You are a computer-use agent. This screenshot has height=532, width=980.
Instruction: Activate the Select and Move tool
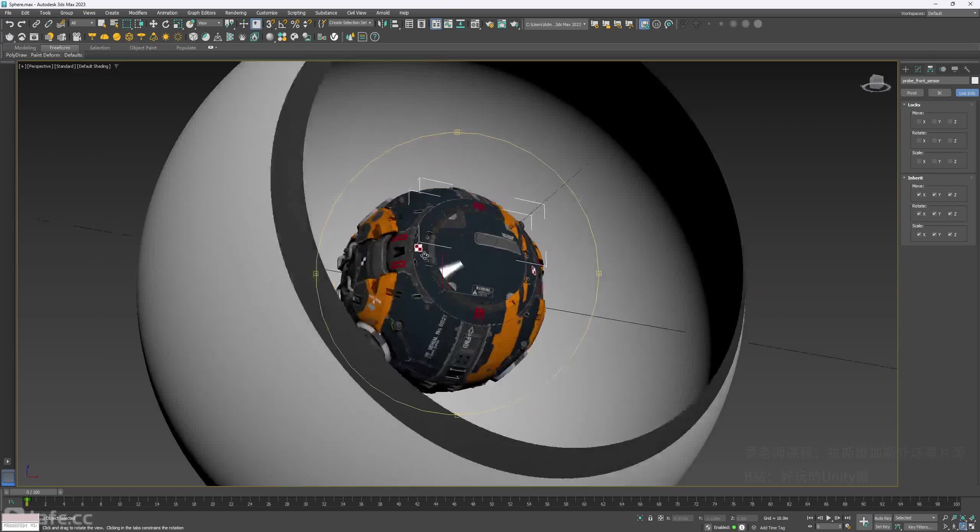[153, 24]
